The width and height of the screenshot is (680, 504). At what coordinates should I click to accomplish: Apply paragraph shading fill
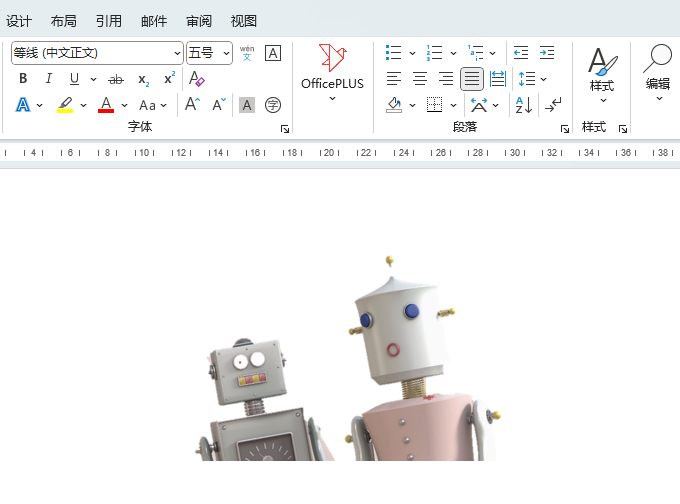[394, 105]
